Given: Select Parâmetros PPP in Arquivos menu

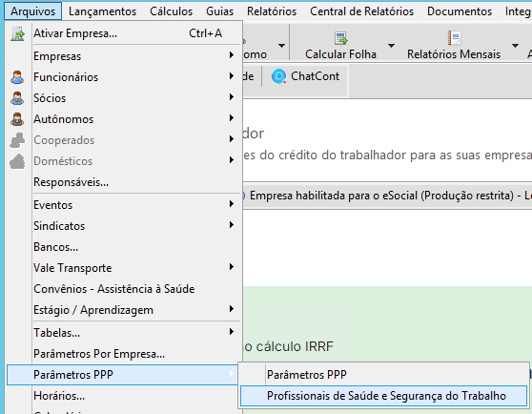Looking at the screenshot, I should (122, 375).
